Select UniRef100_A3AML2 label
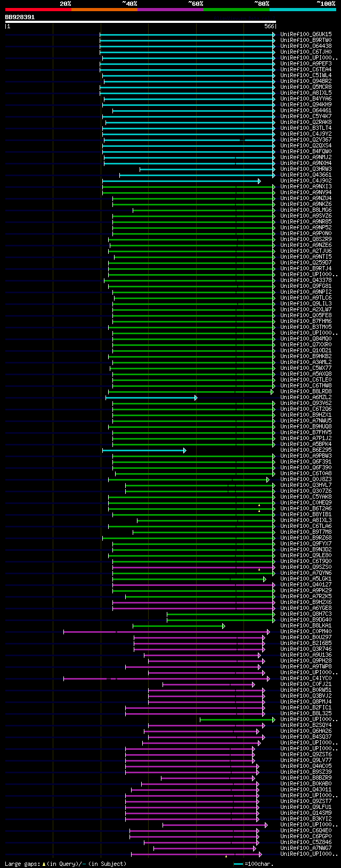The height and width of the screenshot is (868, 341). (306, 362)
